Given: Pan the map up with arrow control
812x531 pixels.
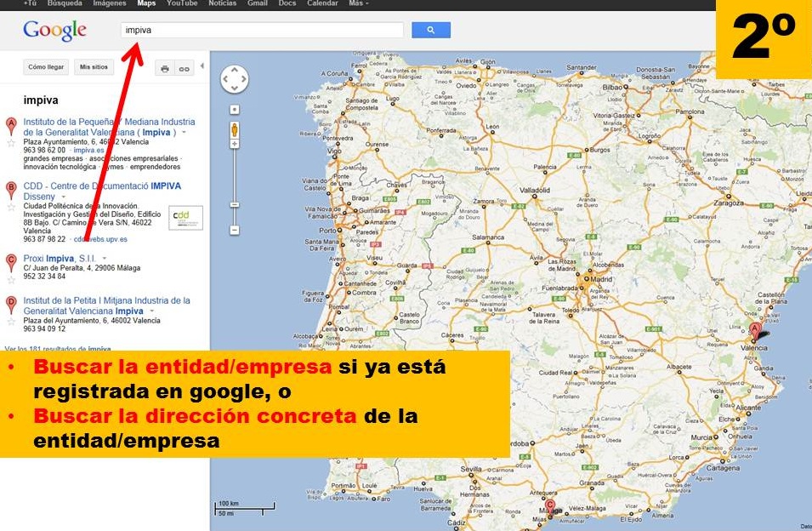Looking at the screenshot, I should [235, 69].
